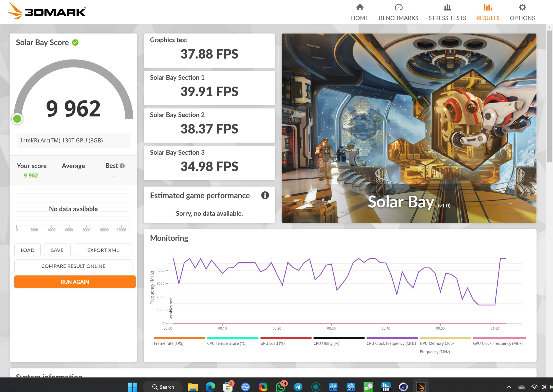Open File Explorer from taskbar

(193, 387)
